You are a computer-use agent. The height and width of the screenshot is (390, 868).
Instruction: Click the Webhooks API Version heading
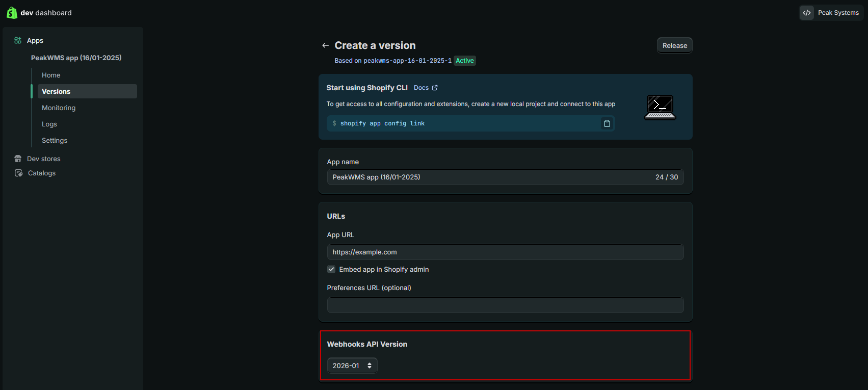367,344
